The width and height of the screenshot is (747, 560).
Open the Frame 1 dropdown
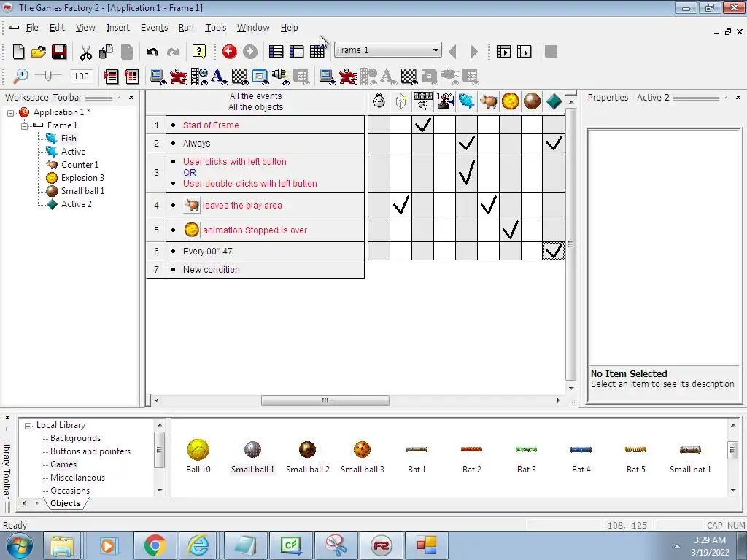pos(436,50)
